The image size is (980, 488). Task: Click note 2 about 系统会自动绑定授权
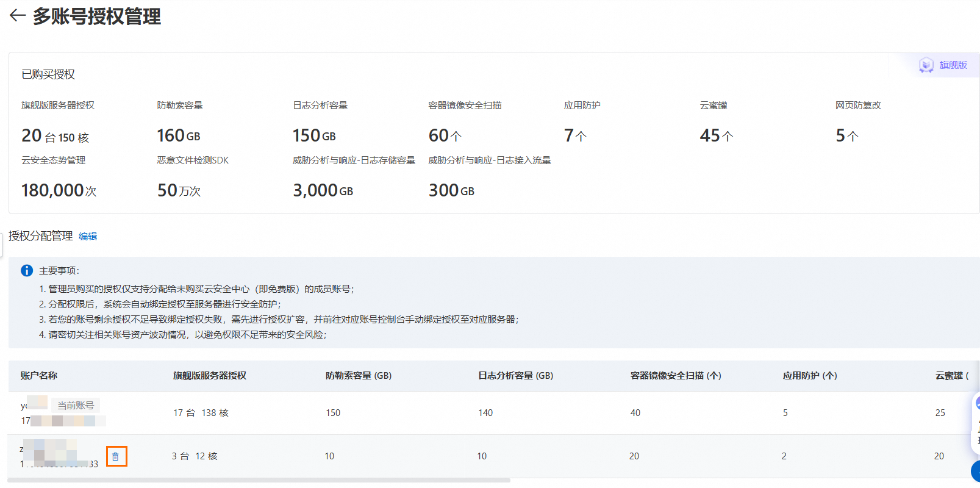160,304
